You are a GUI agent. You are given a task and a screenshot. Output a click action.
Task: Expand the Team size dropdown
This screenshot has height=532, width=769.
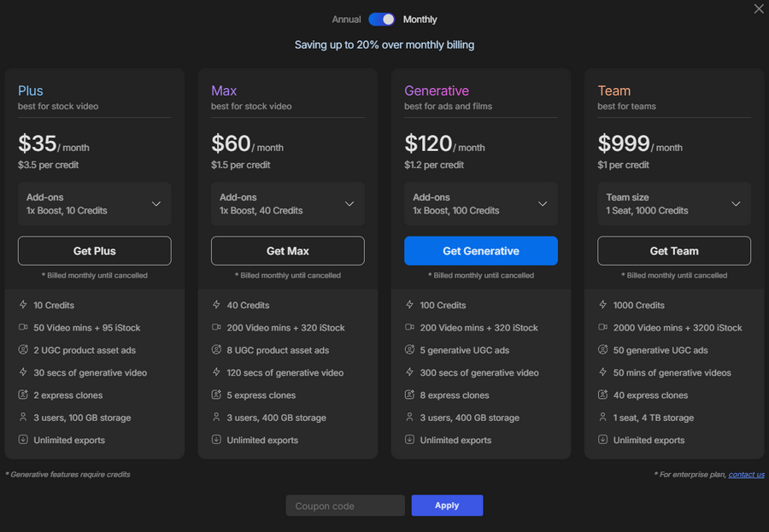coord(673,204)
